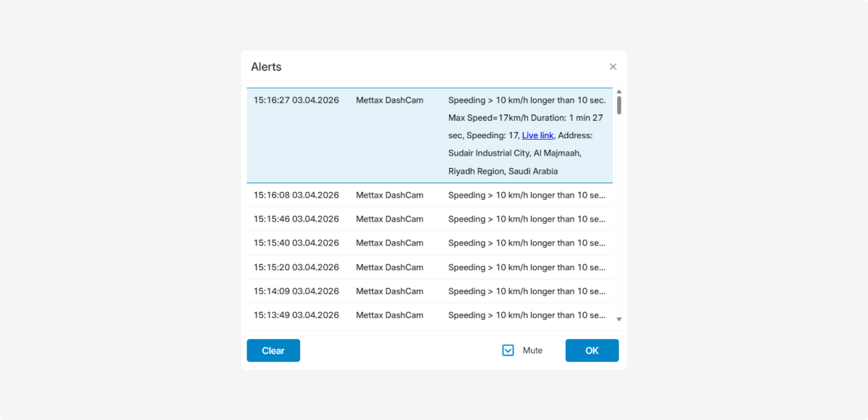The height and width of the screenshot is (420, 868).
Task: Click Mettax DashCam in the 15:14:09 row
Action: [389, 291]
